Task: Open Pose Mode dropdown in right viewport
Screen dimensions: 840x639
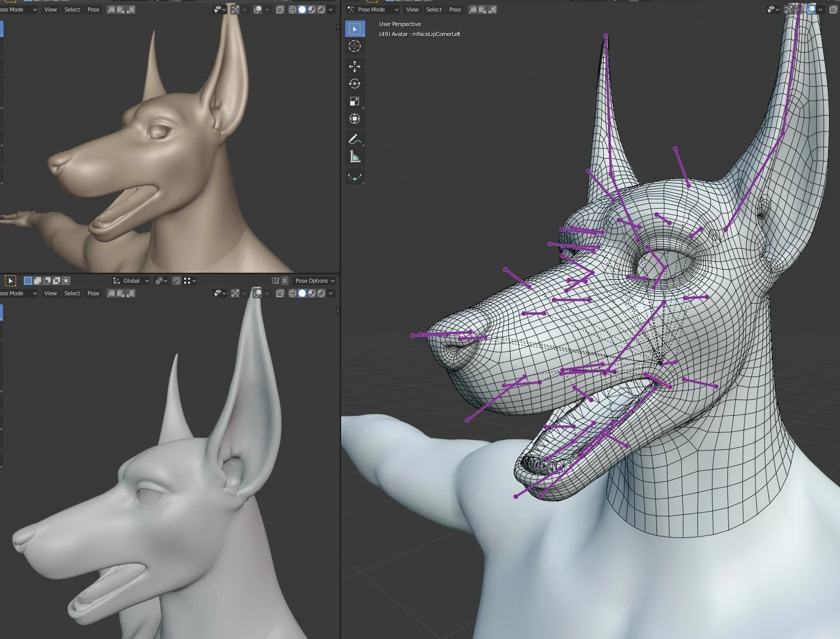Action: click(x=373, y=10)
